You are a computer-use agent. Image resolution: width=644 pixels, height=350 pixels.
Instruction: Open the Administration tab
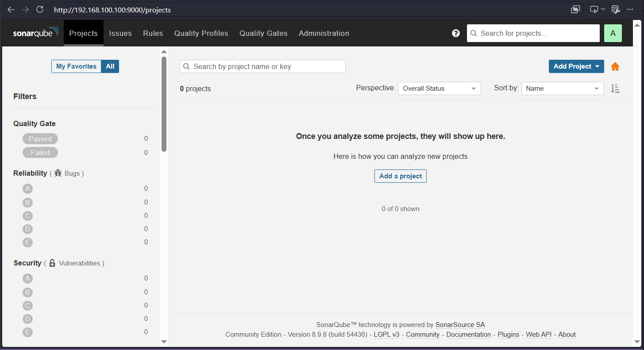tap(324, 33)
